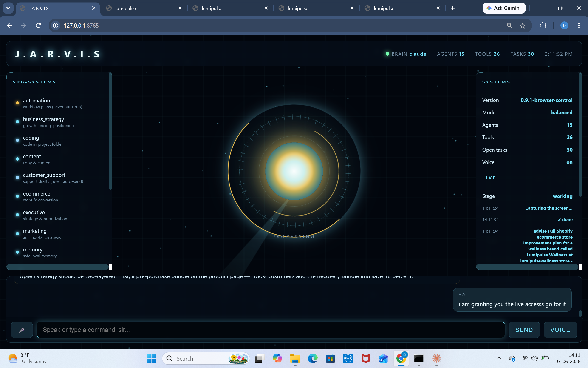
Task: Open File Explorer from the taskbar
Action: tap(295, 358)
